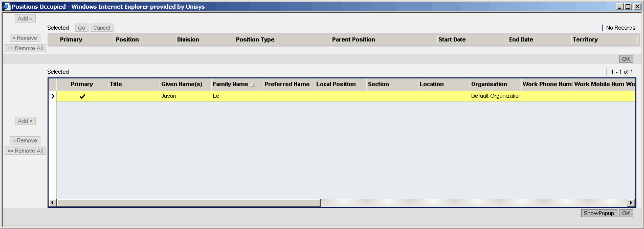
Task: Click the Go button next to Selected
Action: coord(82,28)
